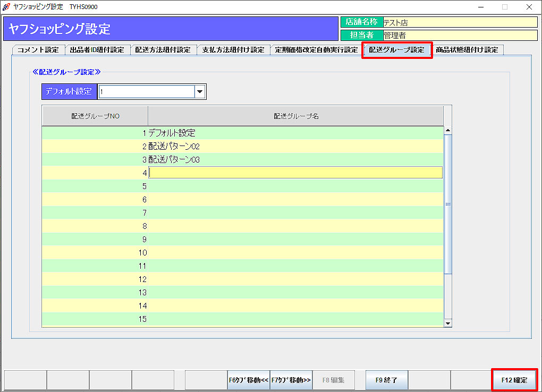The width and height of the screenshot is (542, 392).
Task: Open the 定期価格改定自動実行設定 tab
Action: coord(316,50)
